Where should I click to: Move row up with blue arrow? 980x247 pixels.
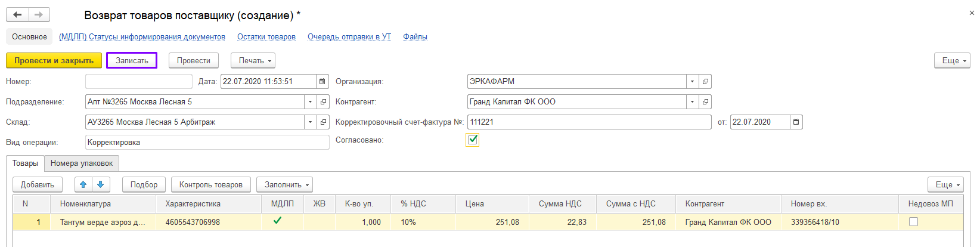click(x=83, y=185)
